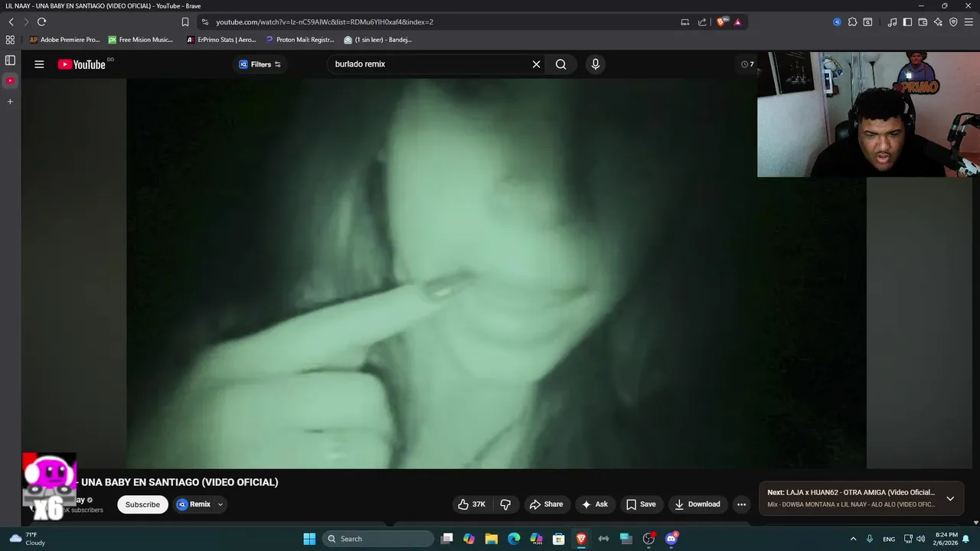Viewport: 980px width, 551px height.
Task: Go back to the previous page
Action: 11,22
